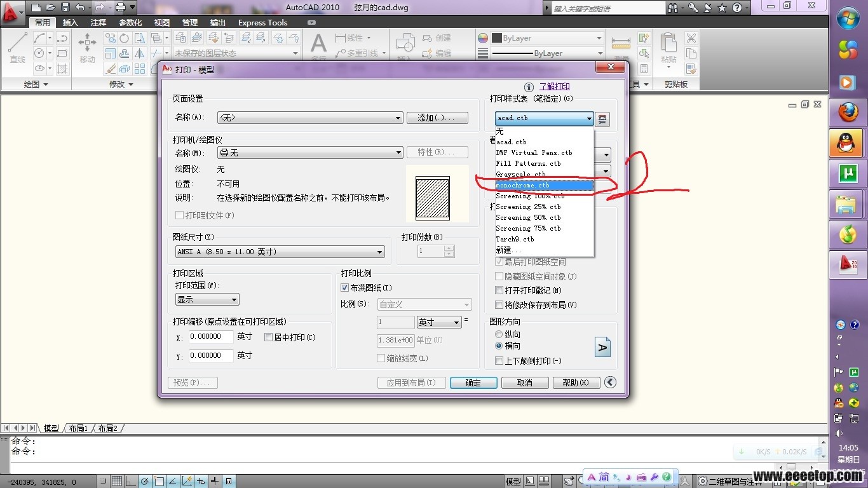This screenshot has height=488, width=868.
Task: Open the ByLayer object color dropdown
Action: coord(546,38)
